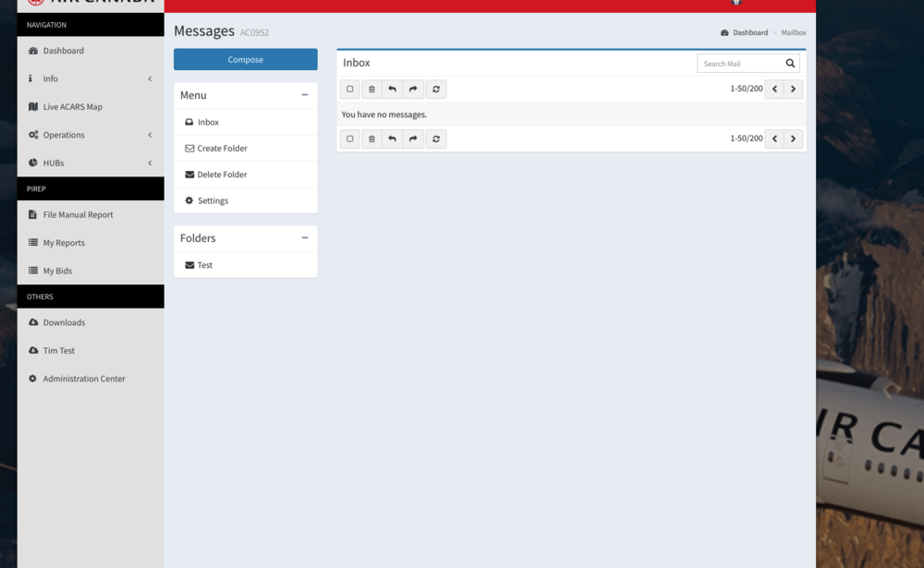Click the blue Compose button

pos(246,60)
